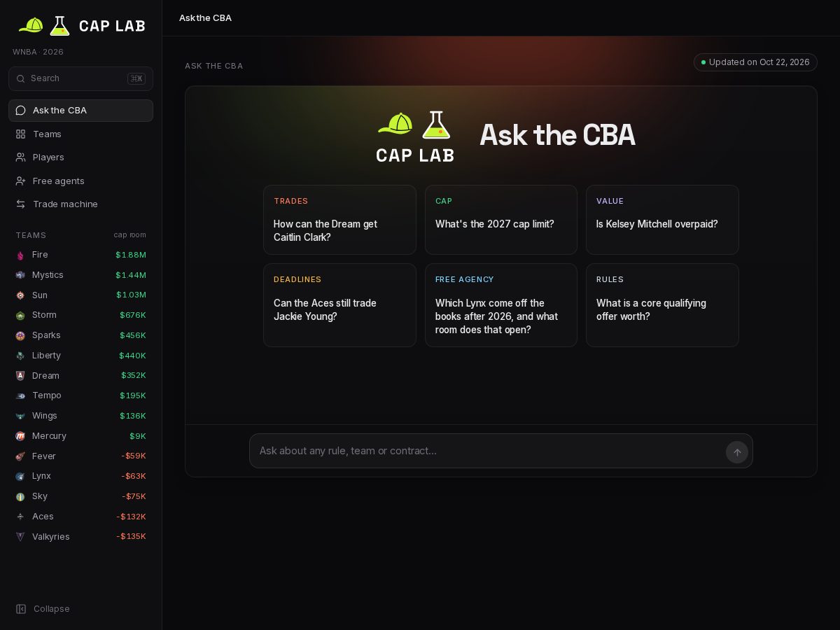Click the Liberty cap room $440K

pos(132,356)
